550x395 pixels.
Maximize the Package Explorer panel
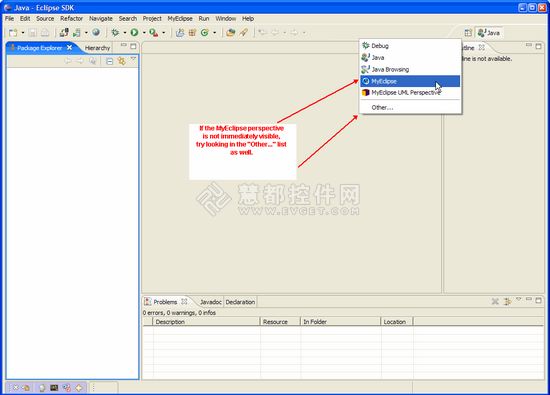click(x=133, y=46)
